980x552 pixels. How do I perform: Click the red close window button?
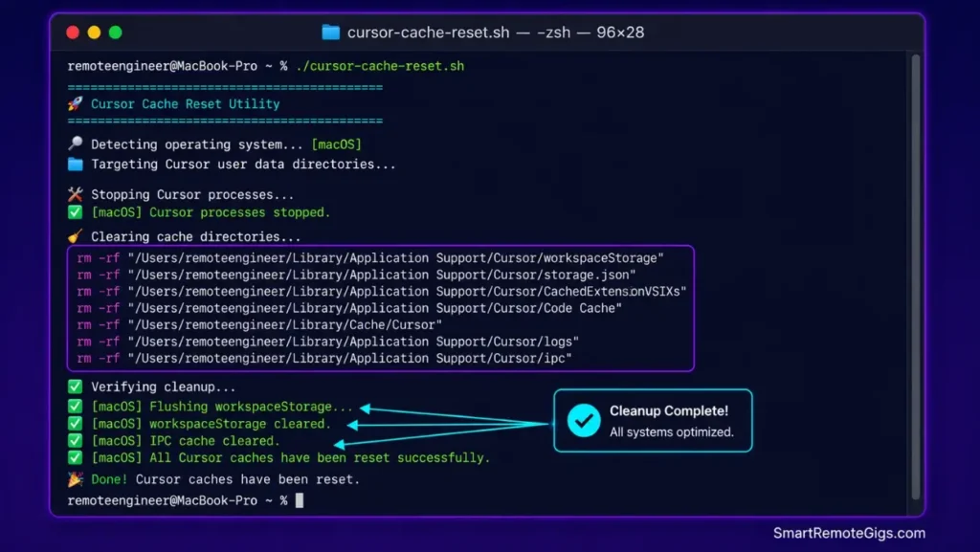click(73, 33)
